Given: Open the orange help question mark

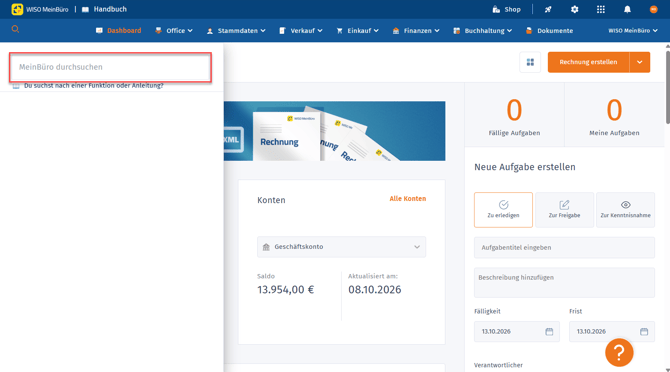Looking at the screenshot, I should click(x=619, y=352).
